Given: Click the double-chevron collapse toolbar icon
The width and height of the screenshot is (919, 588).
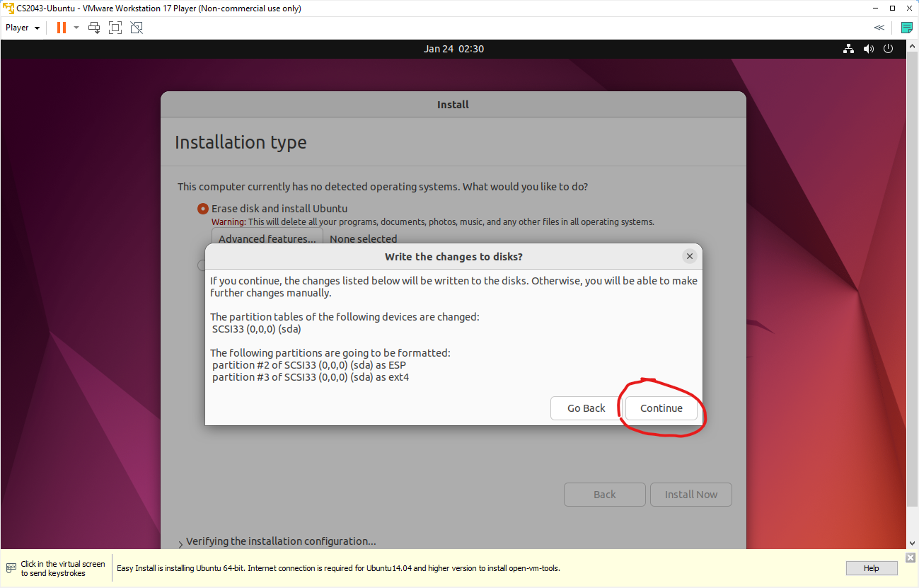Looking at the screenshot, I should coord(879,28).
